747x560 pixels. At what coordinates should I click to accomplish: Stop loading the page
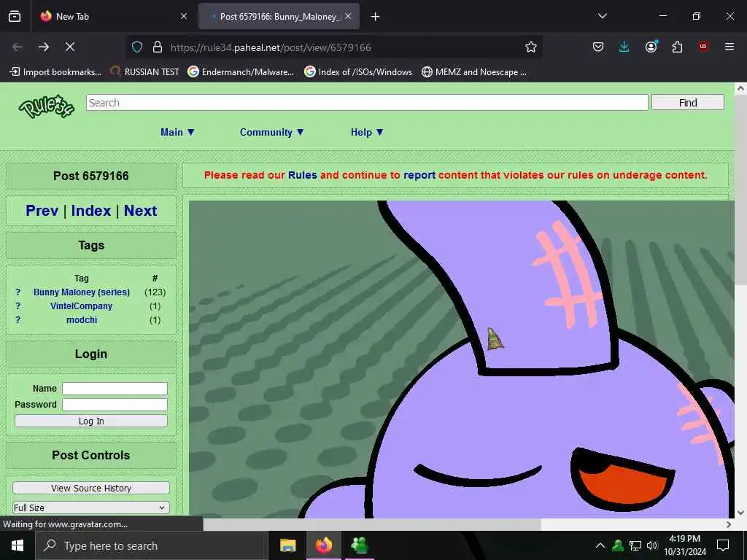[70, 47]
